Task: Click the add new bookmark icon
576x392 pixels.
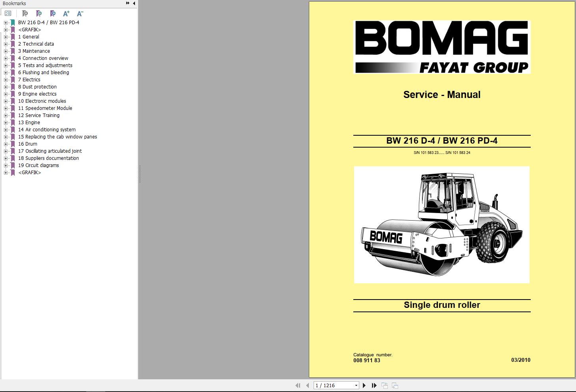Action: [x=39, y=13]
